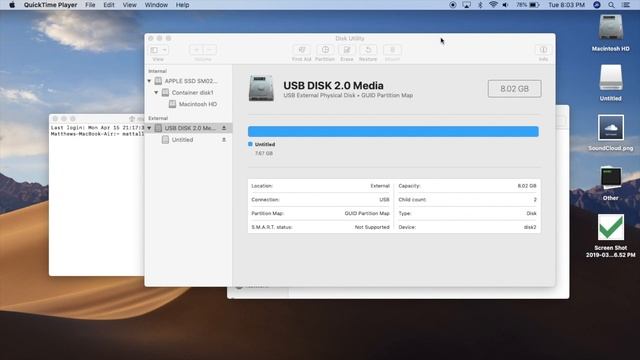640x360 pixels.
Task: Click the volume icon in menu bar
Action: pos(506,5)
